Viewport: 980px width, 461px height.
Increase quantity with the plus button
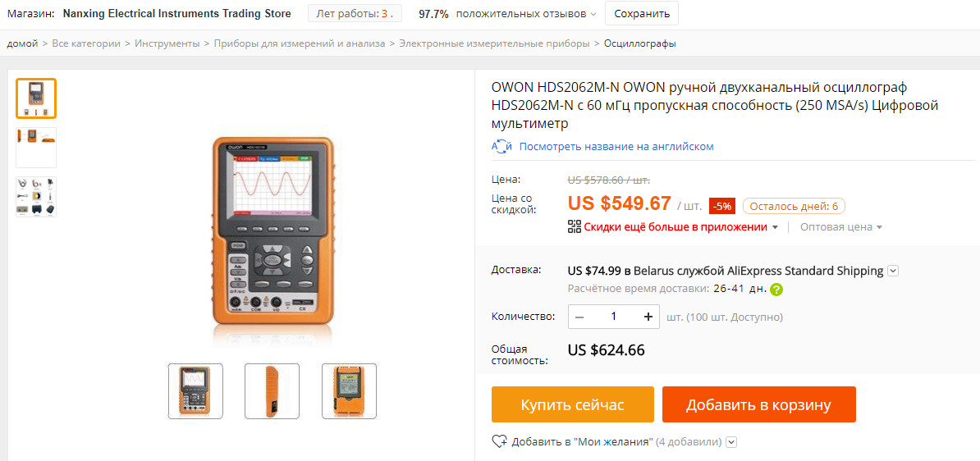click(648, 317)
